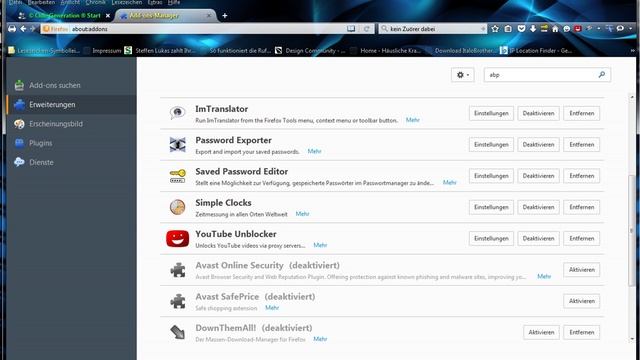Aktivieren the DownThemAll extension

pyautogui.click(x=541, y=332)
